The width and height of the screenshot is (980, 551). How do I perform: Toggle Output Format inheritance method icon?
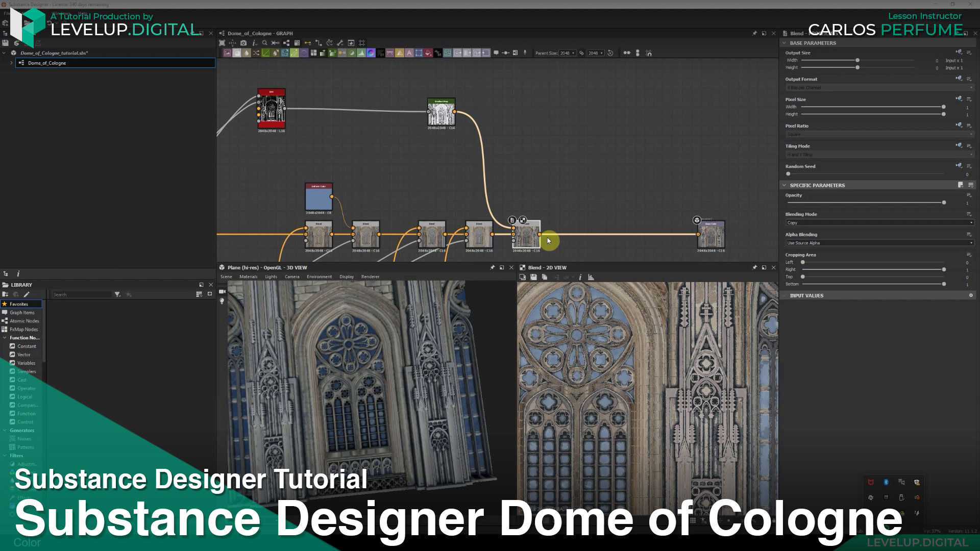click(959, 79)
